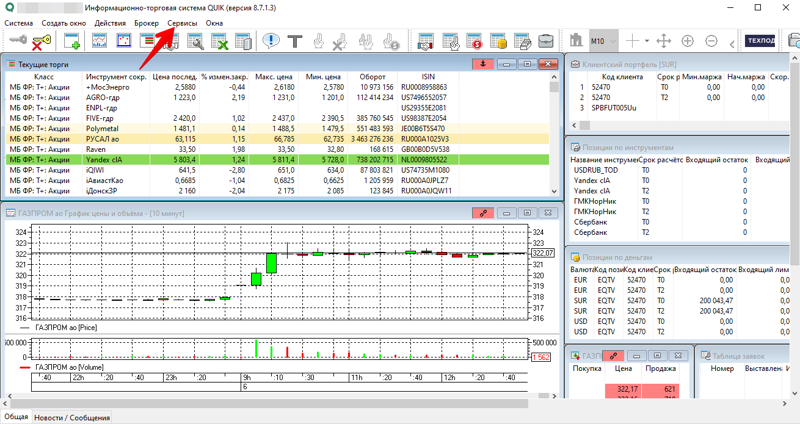
Task: Click the 322,17 price in order book
Action: click(623, 389)
